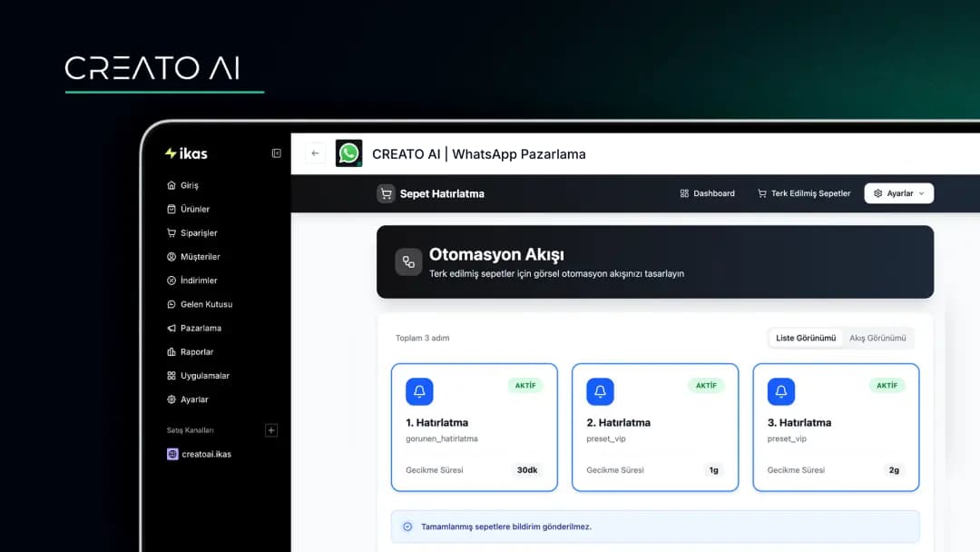Image resolution: width=980 pixels, height=552 pixels.
Task: Open the Ayarlar dropdown in header
Action: (898, 193)
